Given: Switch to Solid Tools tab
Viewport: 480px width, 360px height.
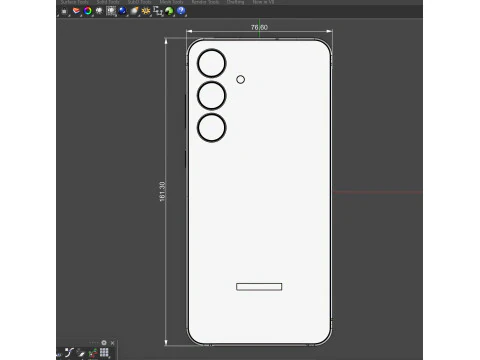Looking at the screenshot, I should coord(108,2).
